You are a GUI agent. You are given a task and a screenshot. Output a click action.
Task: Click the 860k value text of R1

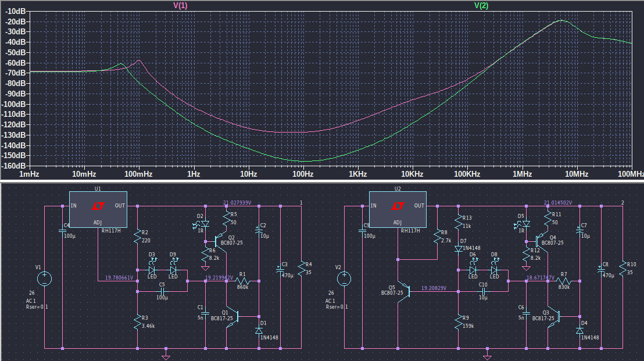click(x=243, y=287)
